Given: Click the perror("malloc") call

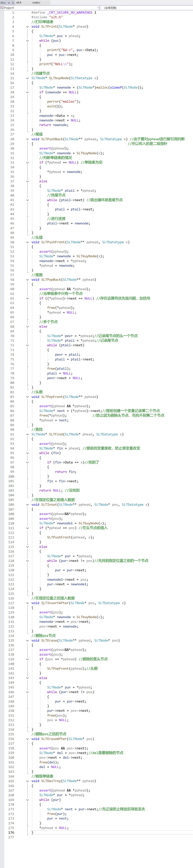Looking at the screenshot, I should click(64, 101).
